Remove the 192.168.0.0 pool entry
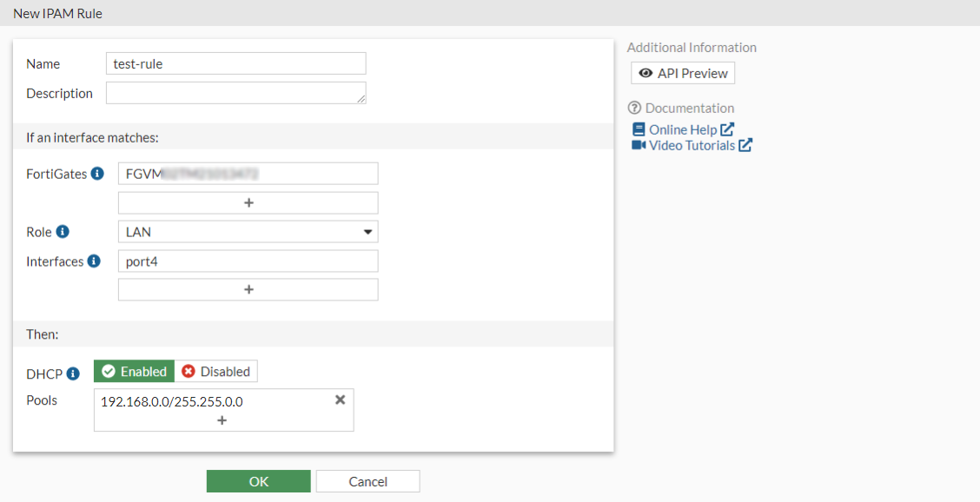980x502 pixels. 341,400
